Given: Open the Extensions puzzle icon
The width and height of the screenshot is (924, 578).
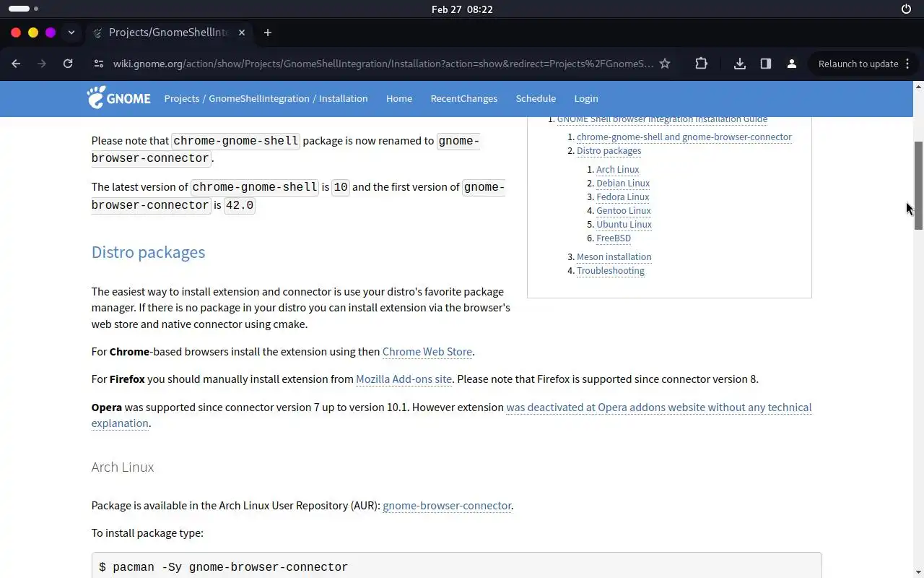Looking at the screenshot, I should (x=701, y=64).
